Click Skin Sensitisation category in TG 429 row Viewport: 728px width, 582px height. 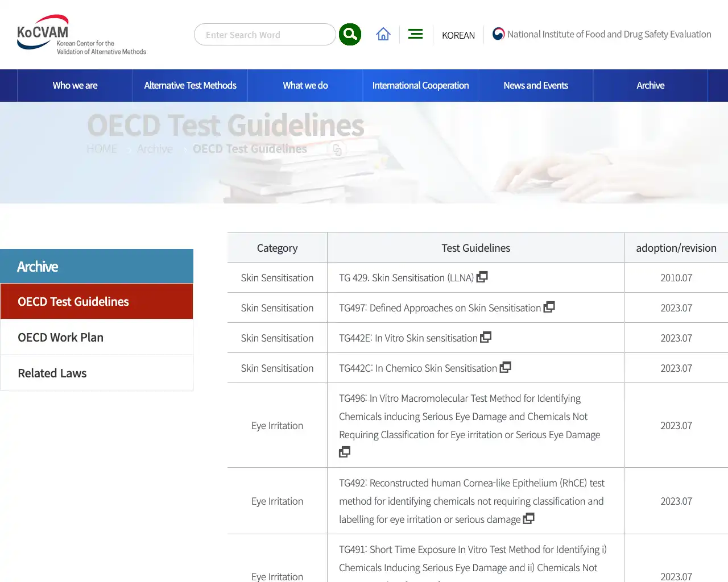[x=277, y=278]
